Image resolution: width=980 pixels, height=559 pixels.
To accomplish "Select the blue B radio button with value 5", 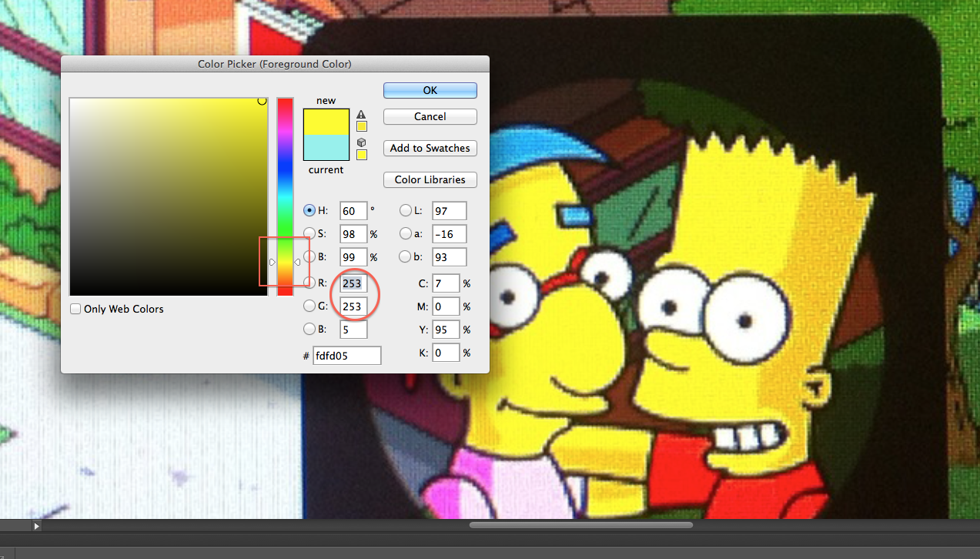I will click(309, 329).
